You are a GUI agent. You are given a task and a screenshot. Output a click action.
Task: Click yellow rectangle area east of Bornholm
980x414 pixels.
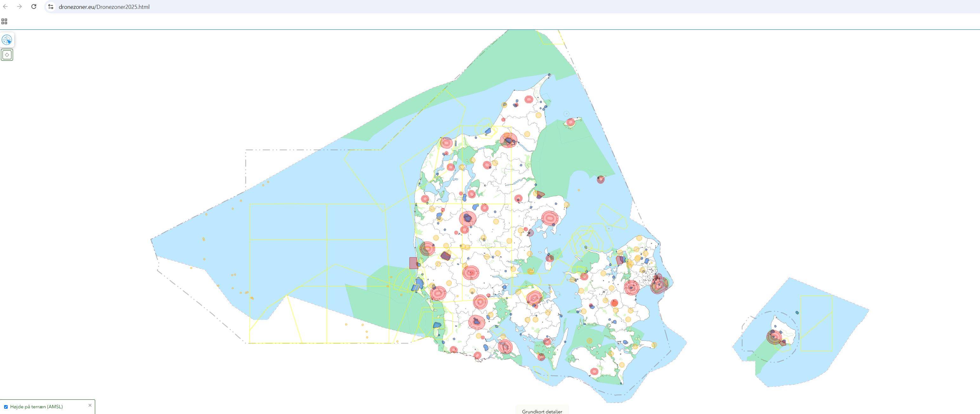(x=816, y=323)
